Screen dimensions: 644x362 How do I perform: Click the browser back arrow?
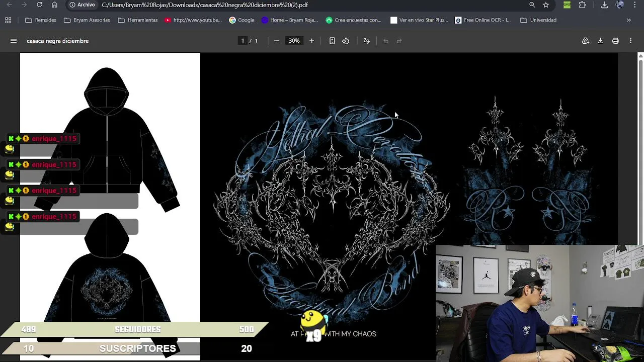tap(10, 5)
